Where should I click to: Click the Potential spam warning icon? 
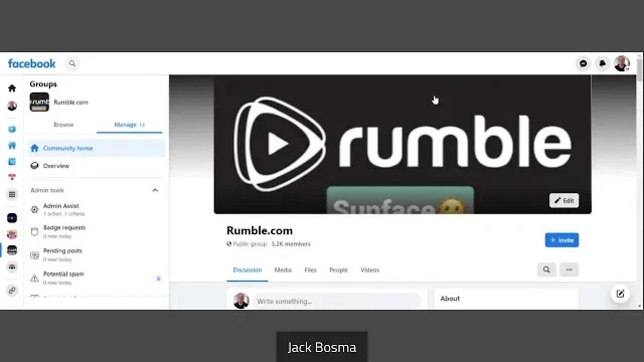(x=34, y=278)
